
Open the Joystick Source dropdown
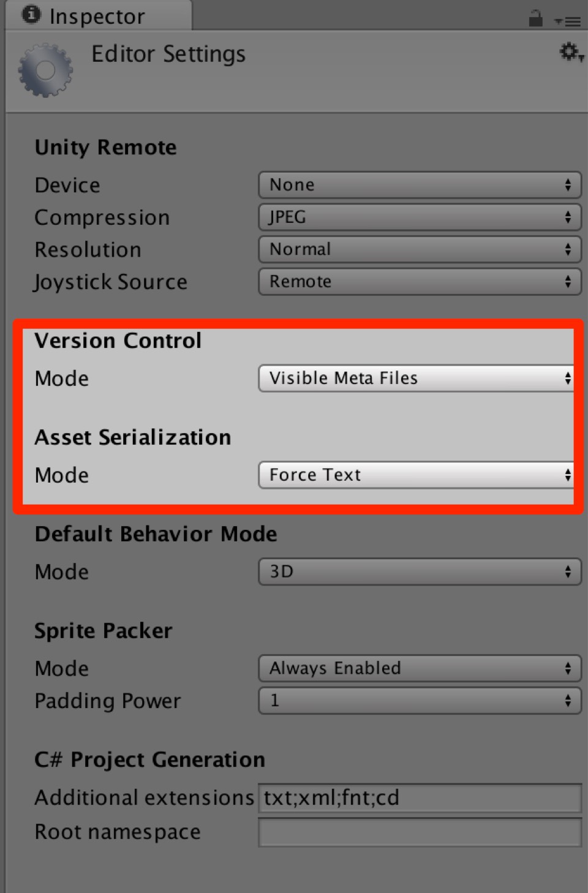420,282
